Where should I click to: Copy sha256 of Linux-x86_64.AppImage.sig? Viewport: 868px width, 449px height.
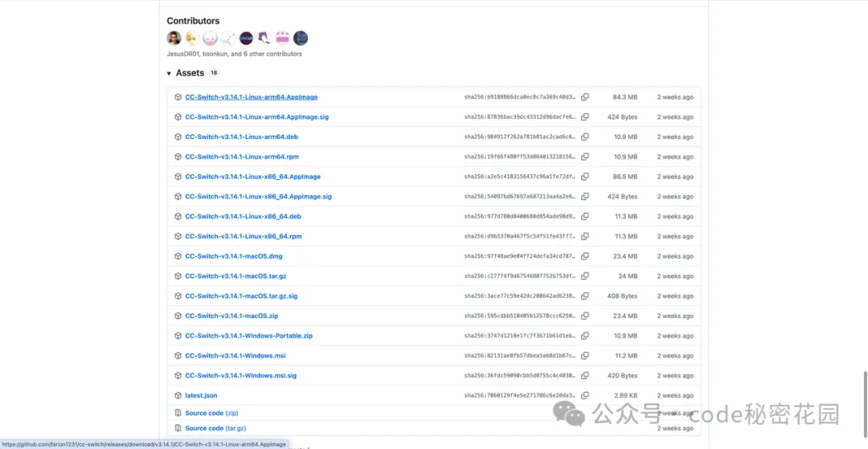click(584, 196)
